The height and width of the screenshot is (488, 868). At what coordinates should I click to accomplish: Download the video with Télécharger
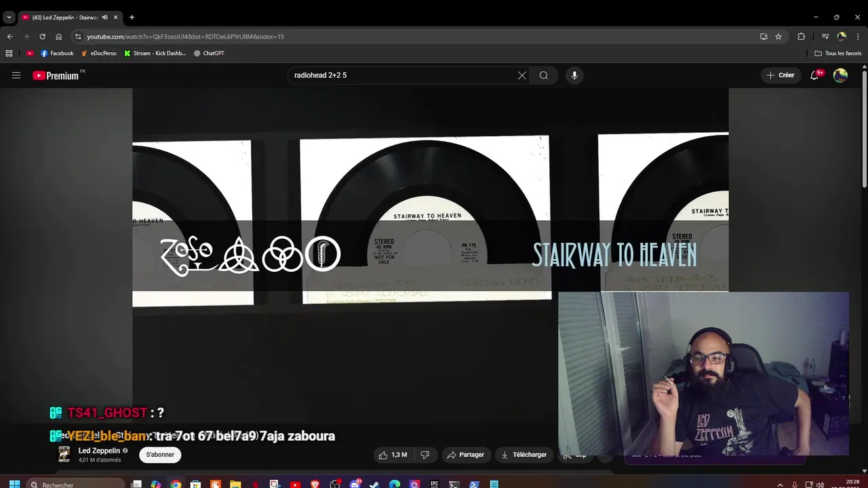[524, 455]
